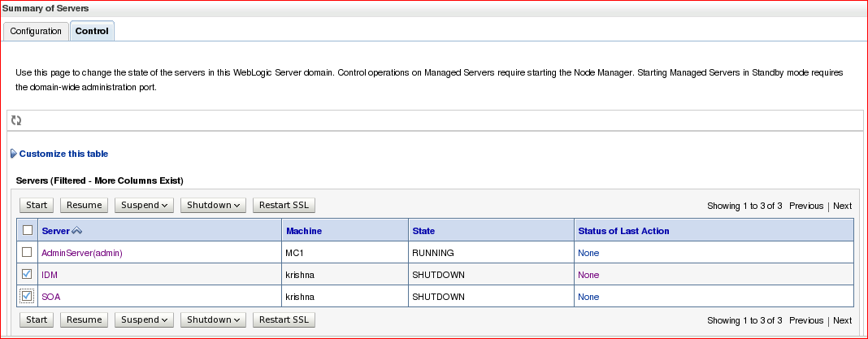Click None status link in SOA row
868x339 pixels.
click(588, 297)
